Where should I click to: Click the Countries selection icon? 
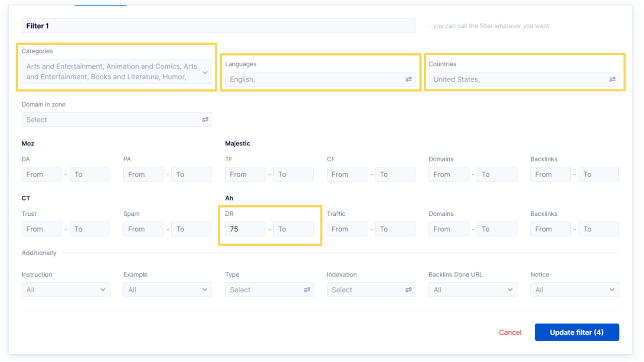point(612,79)
